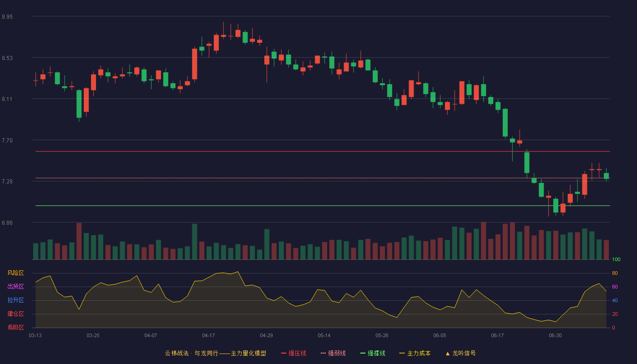This screenshot has height=364, width=637.
Task: Click the 05-14 date axis label
Action: (324, 335)
